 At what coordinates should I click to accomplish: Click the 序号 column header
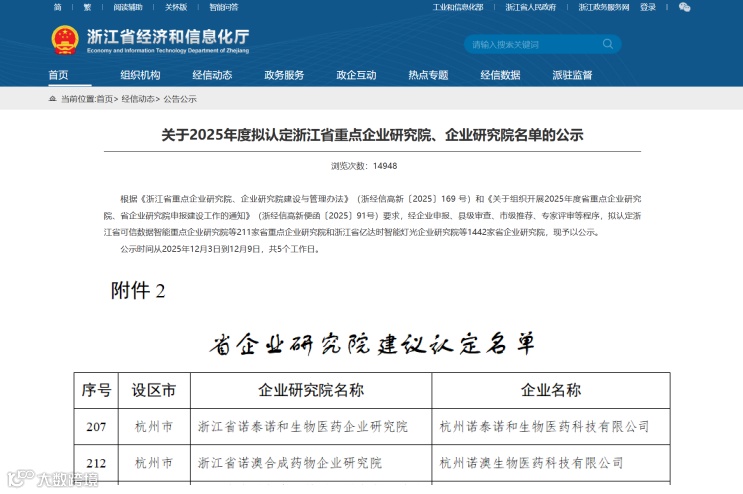point(96,390)
